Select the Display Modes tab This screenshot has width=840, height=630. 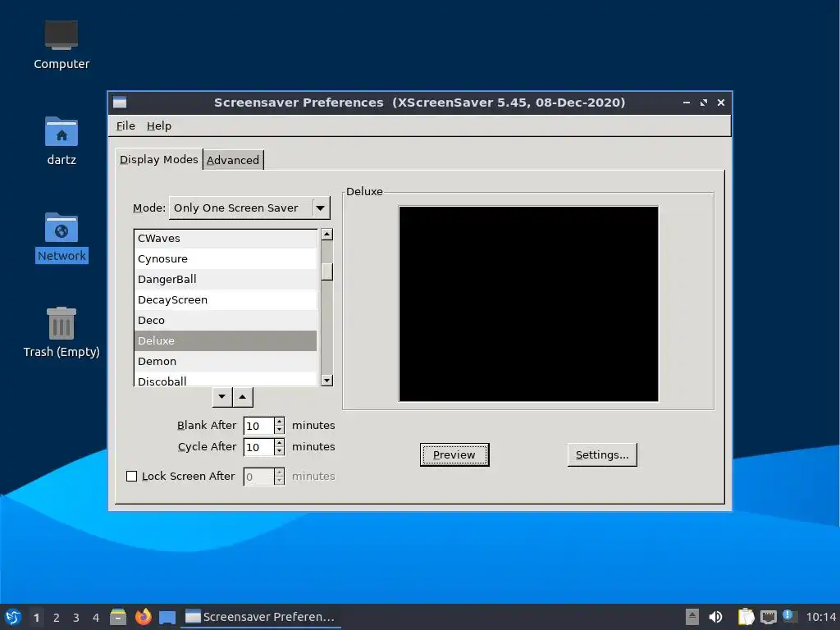tap(158, 159)
